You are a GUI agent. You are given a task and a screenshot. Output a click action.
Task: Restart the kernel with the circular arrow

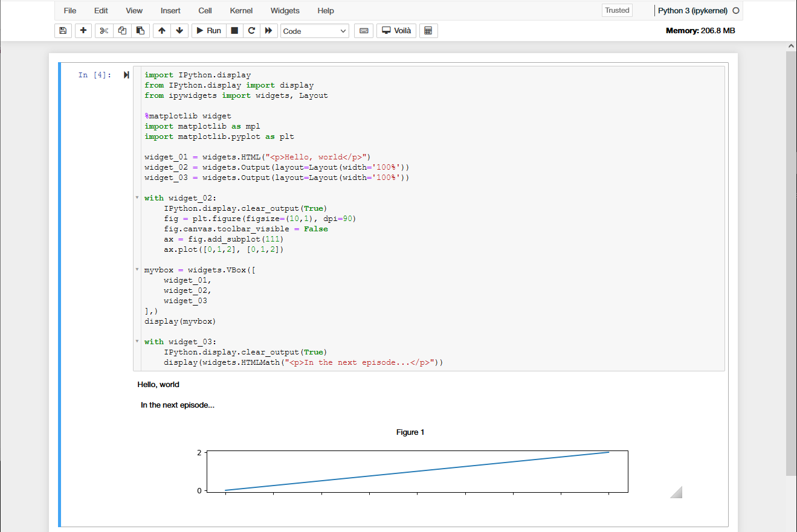(251, 30)
